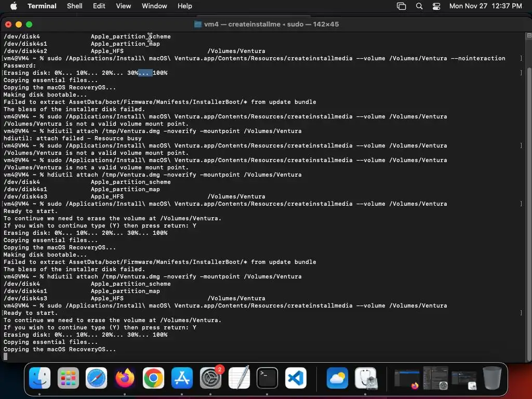Image resolution: width=532 pixels, height=399 pixels.
Task: Click "hdiutil: attach failed - Resource busy" text
Action: 73,138
